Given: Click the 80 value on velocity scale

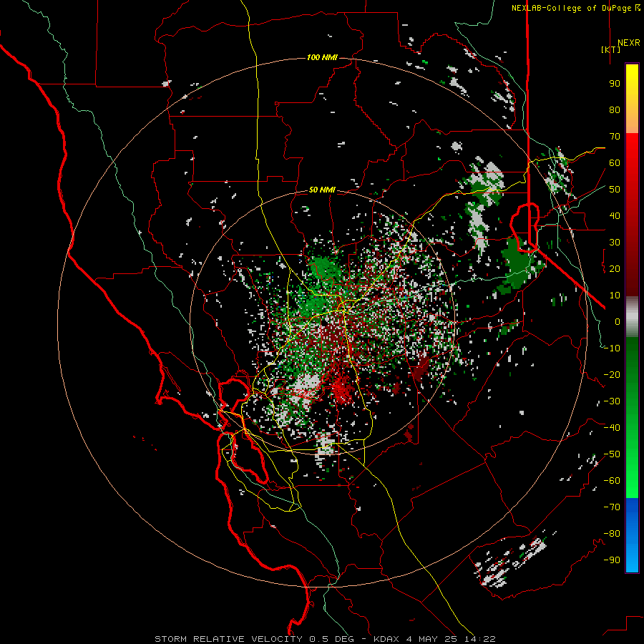Looking at the screenshot, I should coord(615,109).
